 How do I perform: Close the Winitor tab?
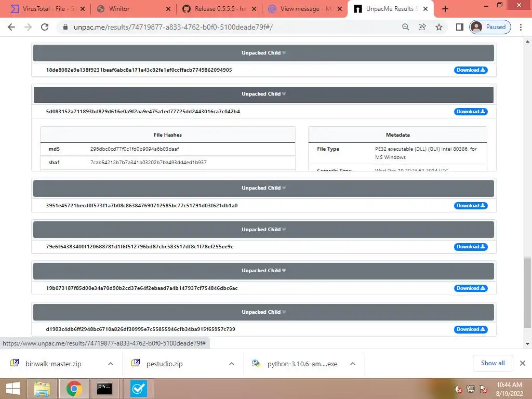click(x=168, y=9)
